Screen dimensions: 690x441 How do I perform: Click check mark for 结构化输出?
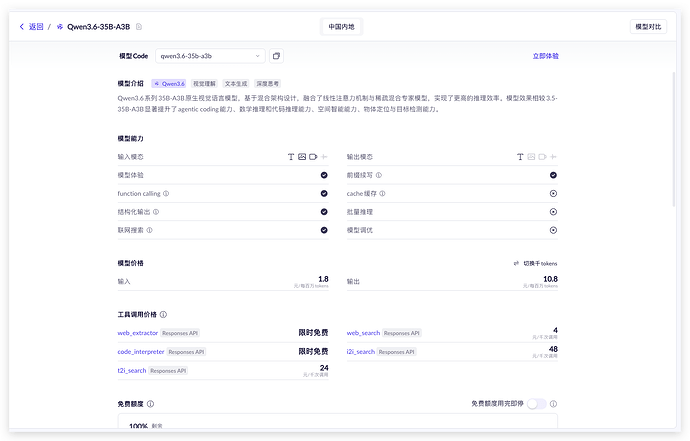[x=324, y=212]
